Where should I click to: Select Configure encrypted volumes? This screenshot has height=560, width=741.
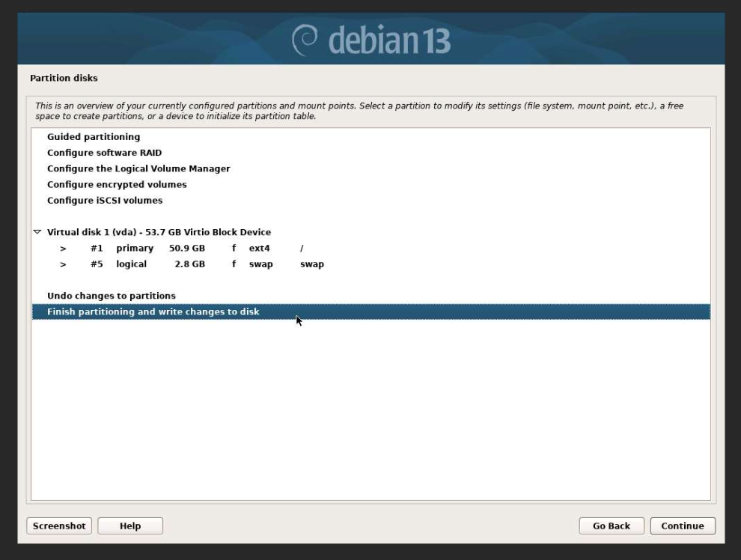coord(371,184)
